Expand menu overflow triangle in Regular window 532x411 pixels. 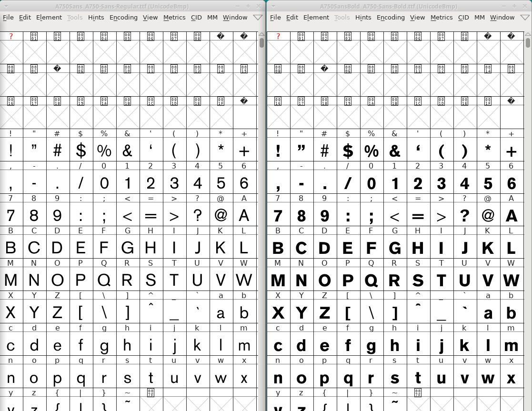click(x=258, y=17)
